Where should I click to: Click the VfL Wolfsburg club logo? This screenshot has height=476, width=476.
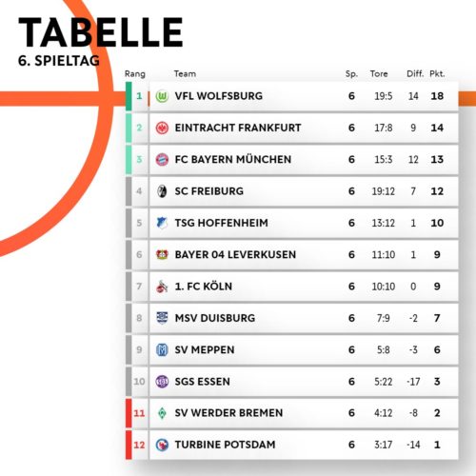[162, 96]
